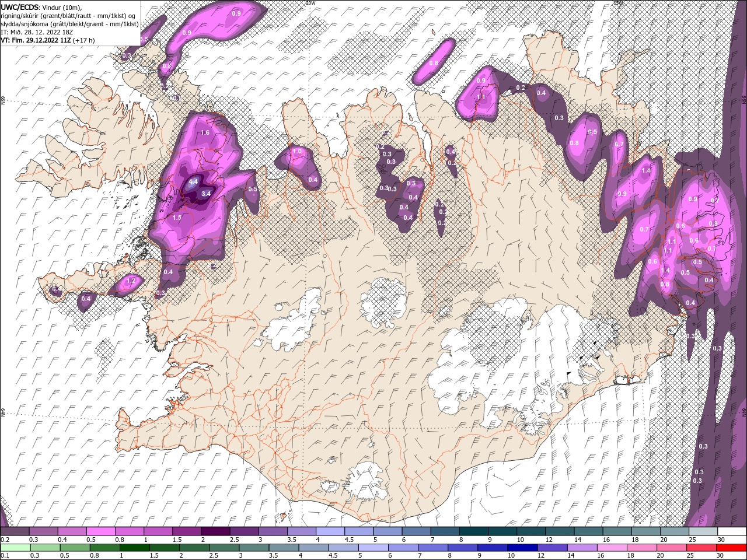Click the grey-purple 0.2–0.3 swatch in the top legend row
This screenshot has width=747, height=560.
(15, 531)
